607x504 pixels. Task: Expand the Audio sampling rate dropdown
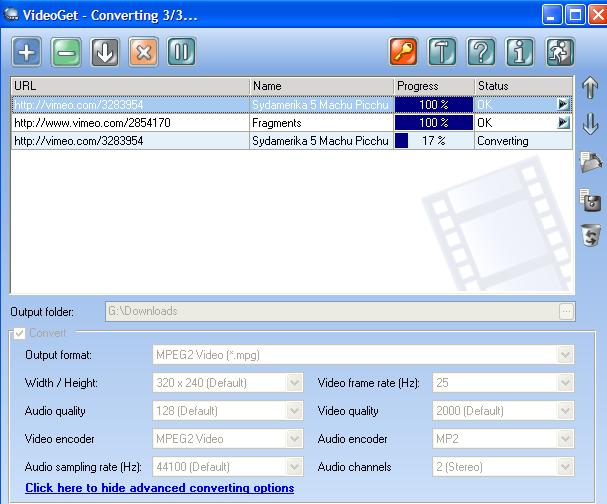[x=294, y=467]
